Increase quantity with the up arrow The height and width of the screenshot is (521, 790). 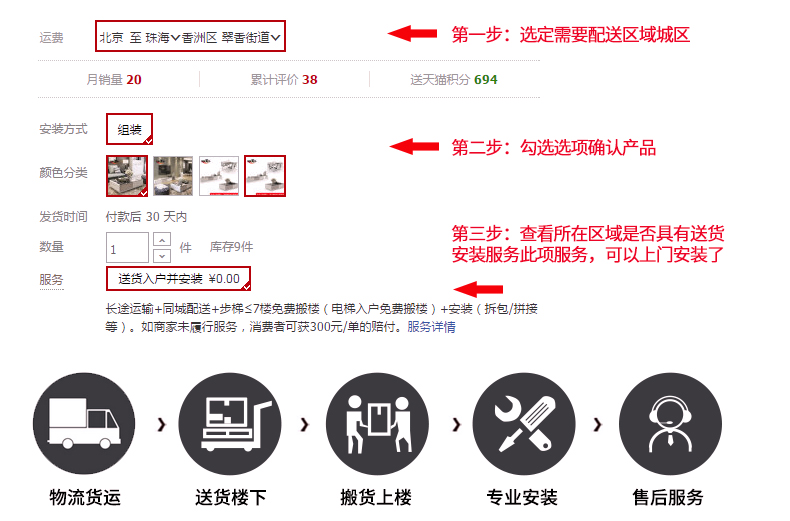coord(162,240)
